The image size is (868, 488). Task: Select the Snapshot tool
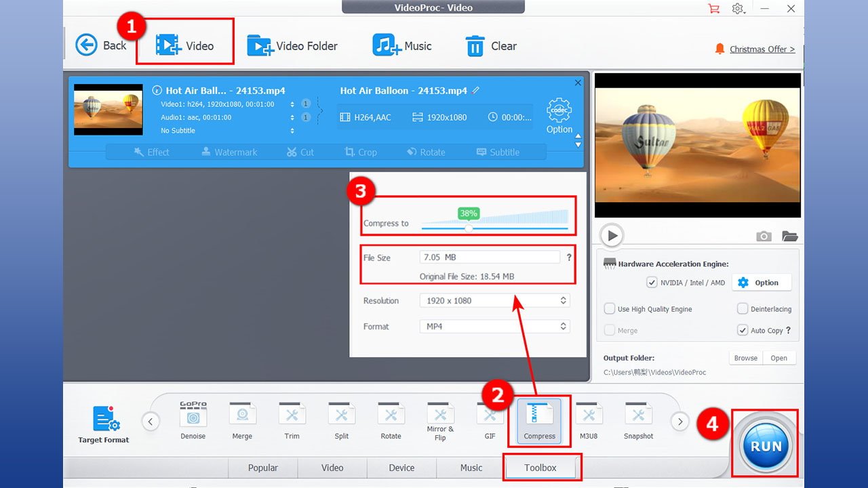click(x=638, y=421)
